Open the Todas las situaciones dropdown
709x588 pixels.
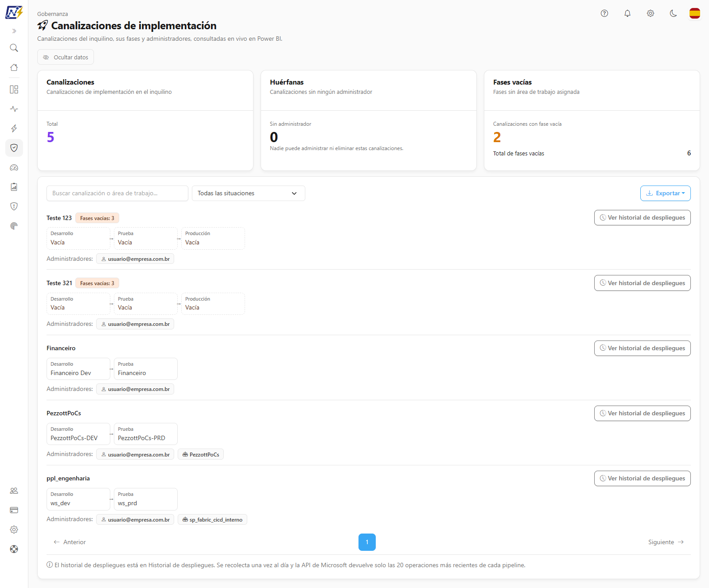pyautogui.click(x=249, y=193)
